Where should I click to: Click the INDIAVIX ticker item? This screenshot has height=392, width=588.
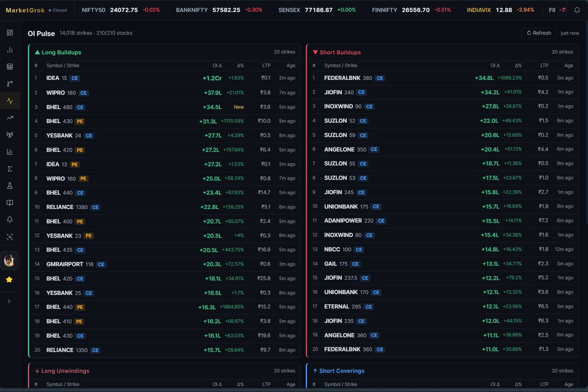pos(500,10)
